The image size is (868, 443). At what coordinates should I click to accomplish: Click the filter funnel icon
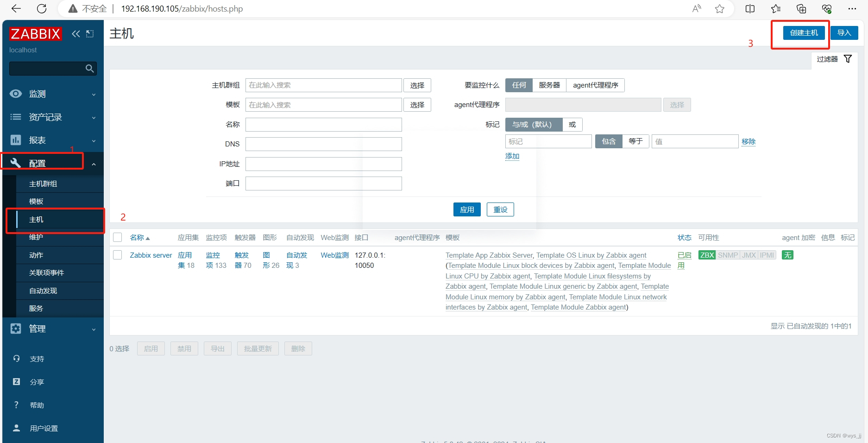tap(848, 59)
